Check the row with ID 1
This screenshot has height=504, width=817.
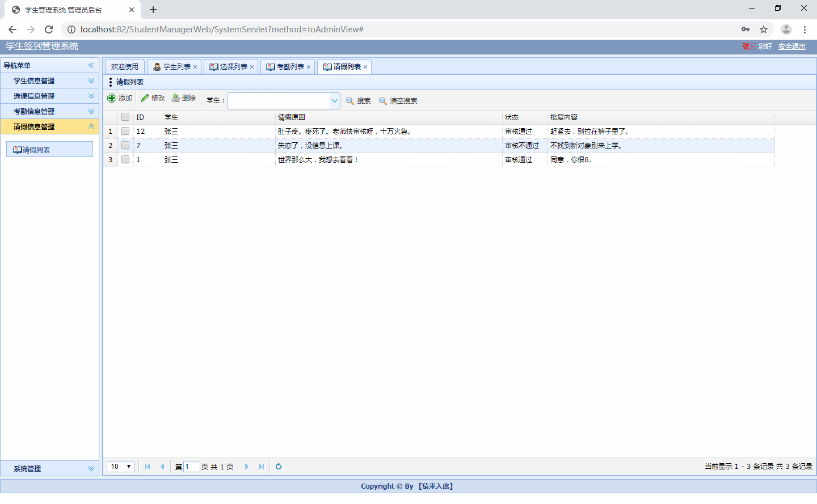[x=125, y=159]
